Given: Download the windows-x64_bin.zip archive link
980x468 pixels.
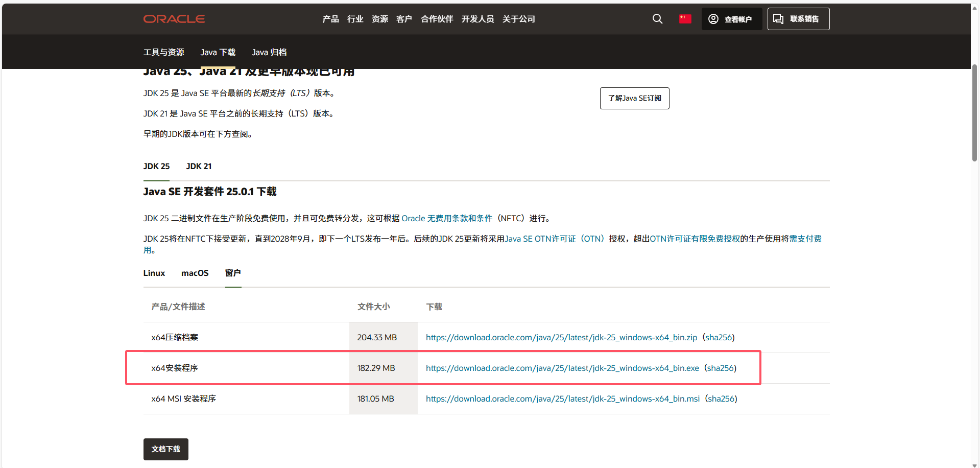Looking at the screenshot, I should coord(561,338).
